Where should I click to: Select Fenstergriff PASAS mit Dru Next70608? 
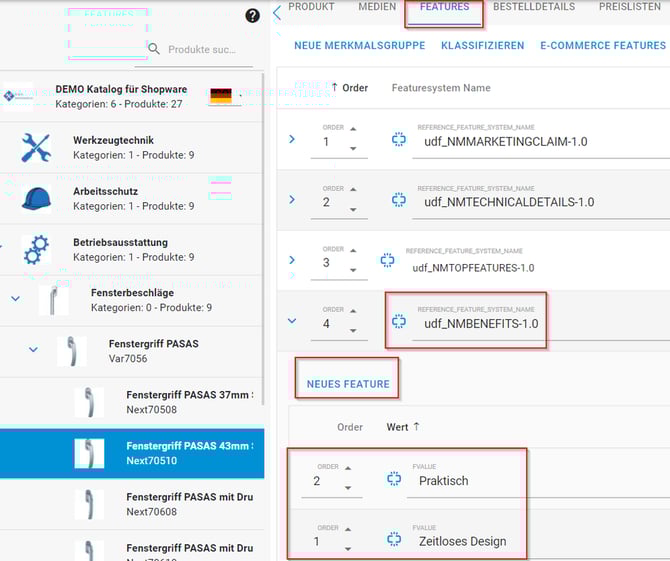tap(131, 504)
